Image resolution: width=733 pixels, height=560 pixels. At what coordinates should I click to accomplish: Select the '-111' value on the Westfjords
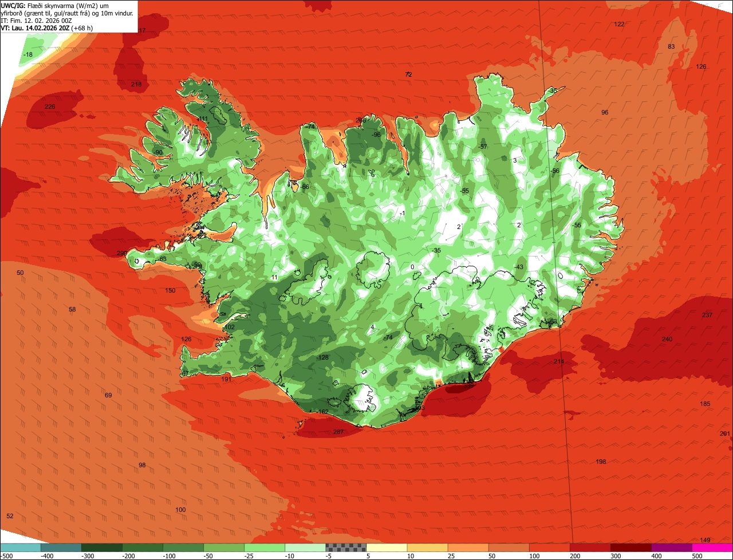(202, 119)
